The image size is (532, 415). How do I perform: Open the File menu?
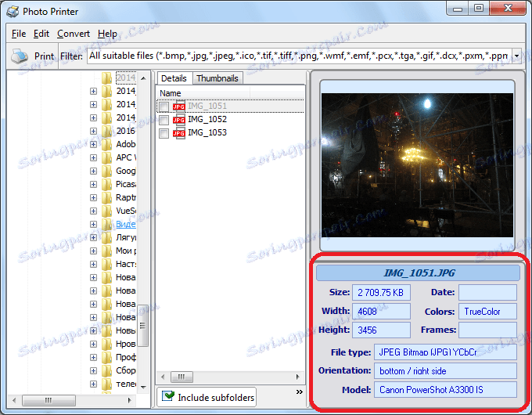[x=19, y=34]
